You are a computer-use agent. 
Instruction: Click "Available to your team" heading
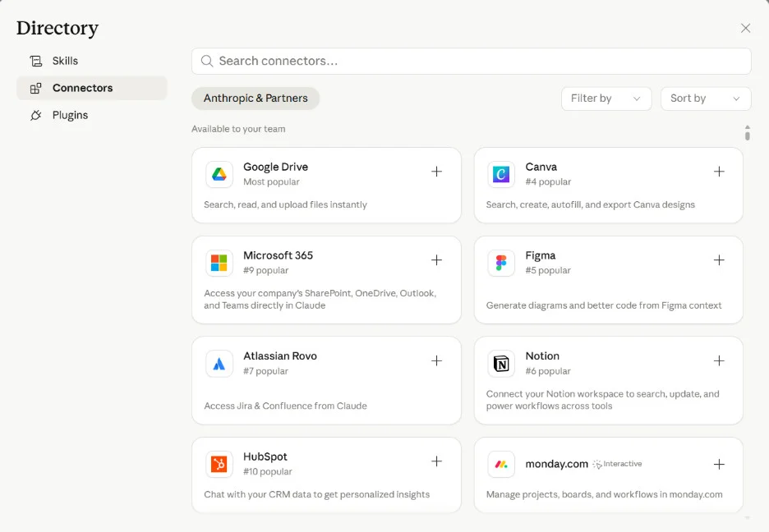click(238, 129)
